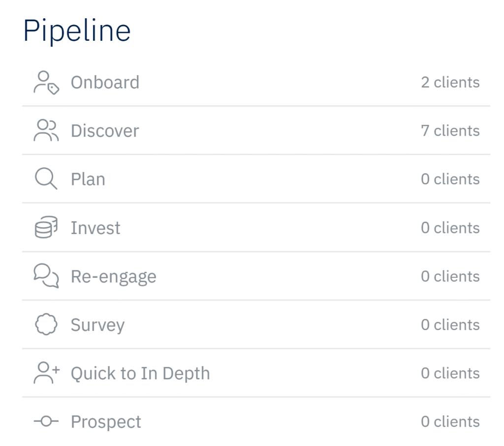
Task: View the 2 clients in Onboard
Action: coord(450,82)
